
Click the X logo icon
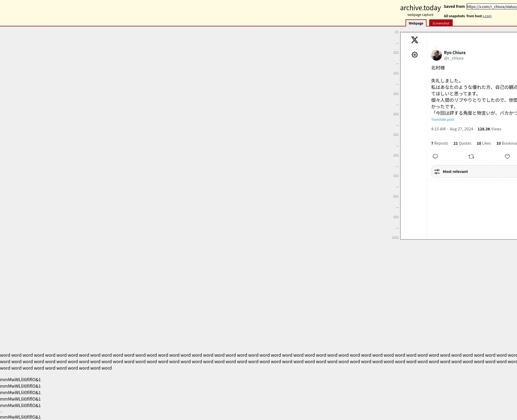point(414,40)
